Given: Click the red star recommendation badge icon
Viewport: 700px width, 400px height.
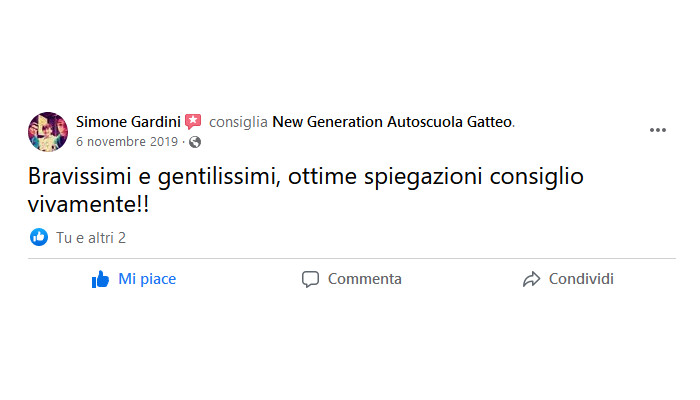Looking at the screenshot, I should [193, 121].
